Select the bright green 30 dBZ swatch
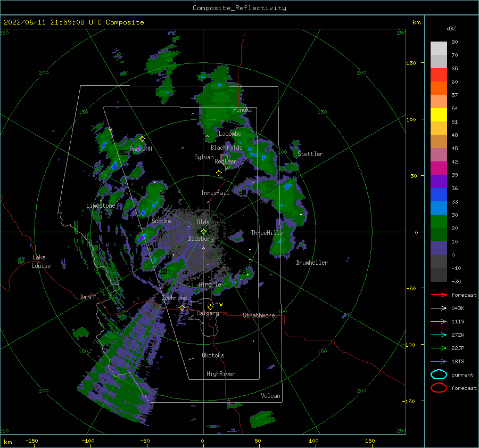 click(x=439, y=221)
